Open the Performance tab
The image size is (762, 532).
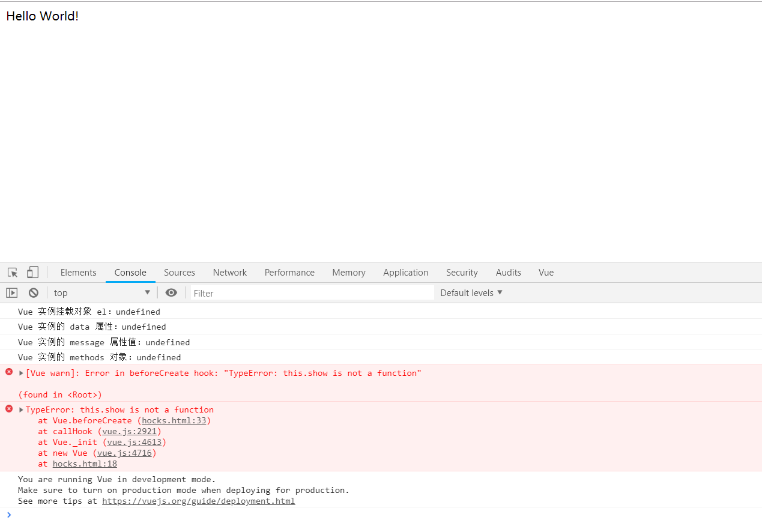click(289, 273)
